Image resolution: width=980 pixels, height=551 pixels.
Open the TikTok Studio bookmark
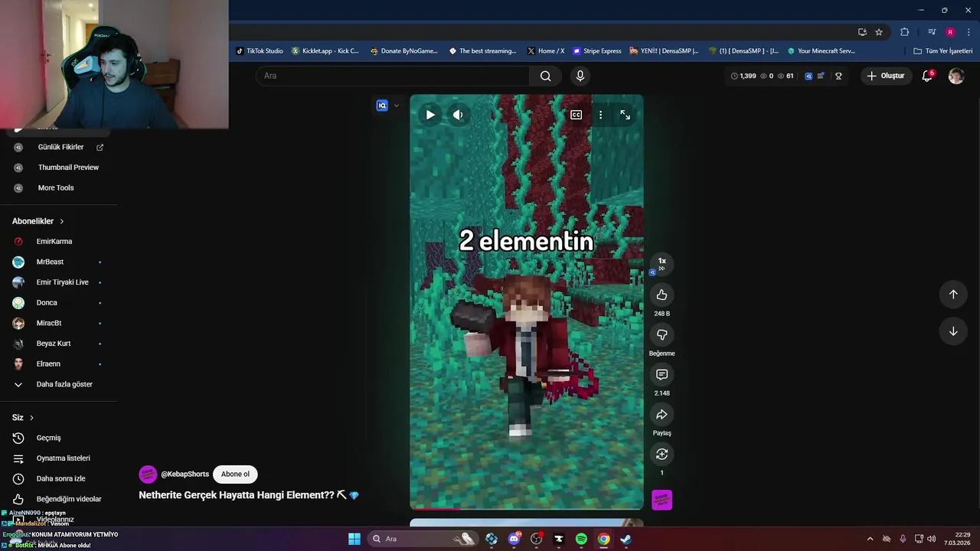coord(259,51)
